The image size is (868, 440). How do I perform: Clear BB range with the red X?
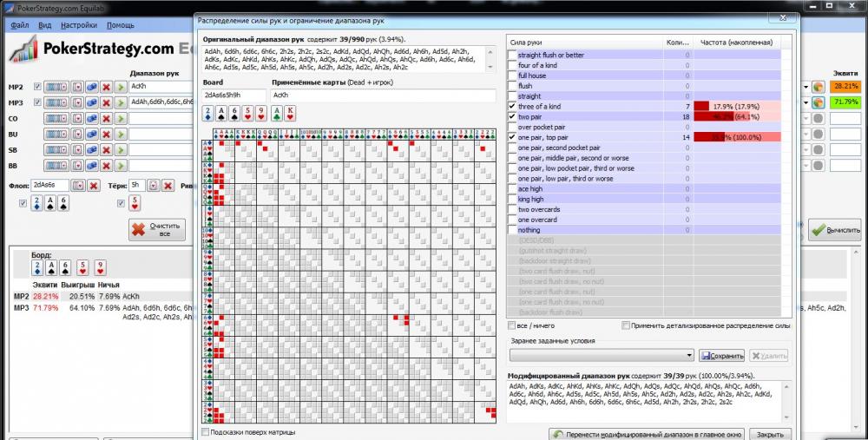[x=106, y=166]
